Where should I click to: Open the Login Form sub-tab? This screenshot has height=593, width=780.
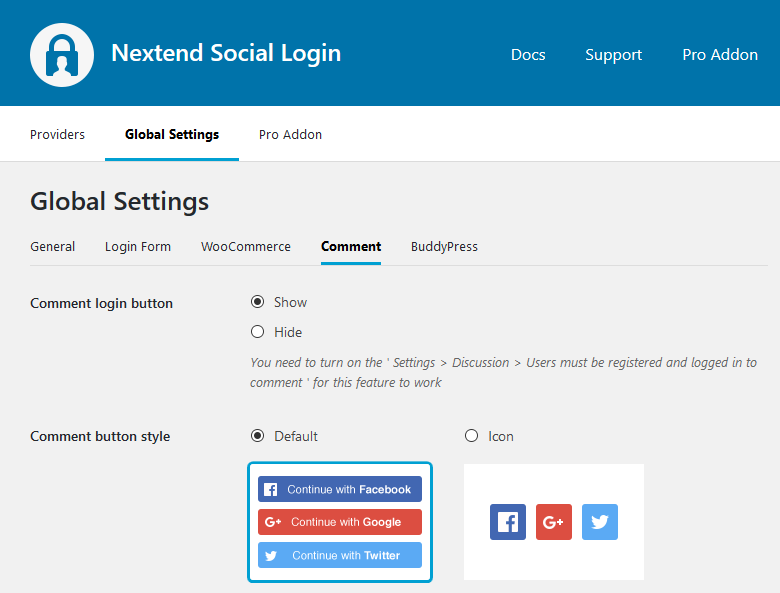pos(138,246)
